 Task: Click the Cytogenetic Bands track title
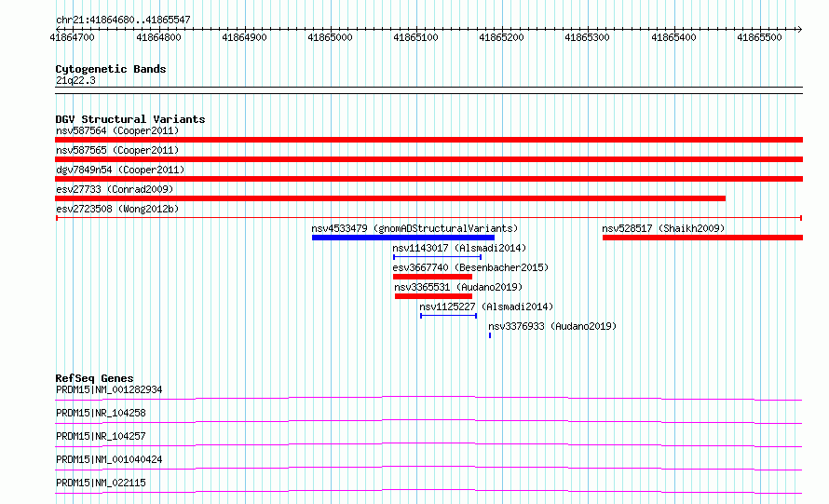[x=111, y=69]
